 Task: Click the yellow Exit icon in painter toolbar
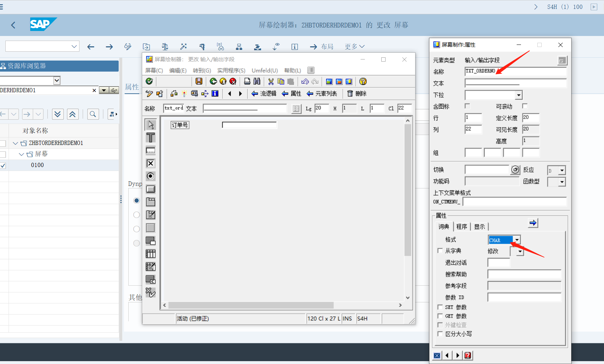[223, 82]
